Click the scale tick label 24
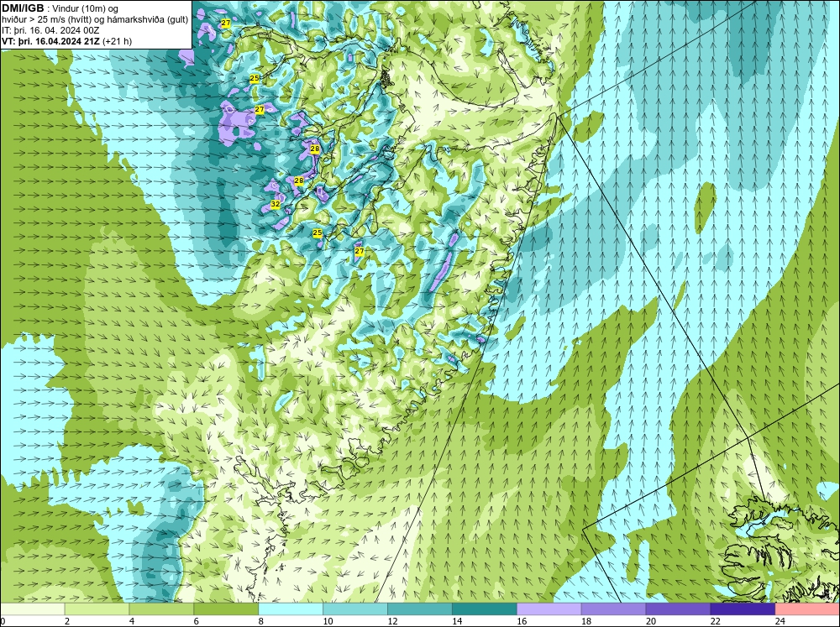 780,621
